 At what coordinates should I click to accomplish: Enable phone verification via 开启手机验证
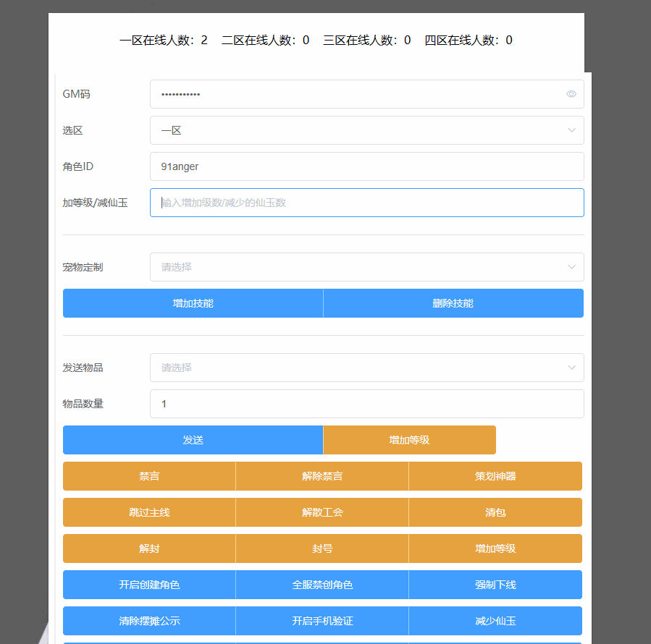tap(322, 621)
